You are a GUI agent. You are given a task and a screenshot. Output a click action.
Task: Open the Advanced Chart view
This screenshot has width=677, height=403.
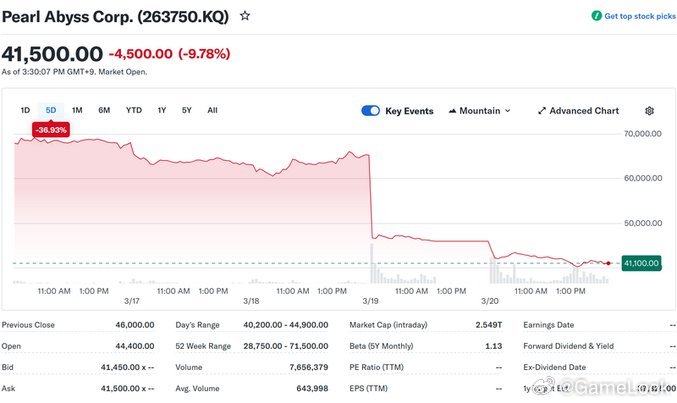579,111
